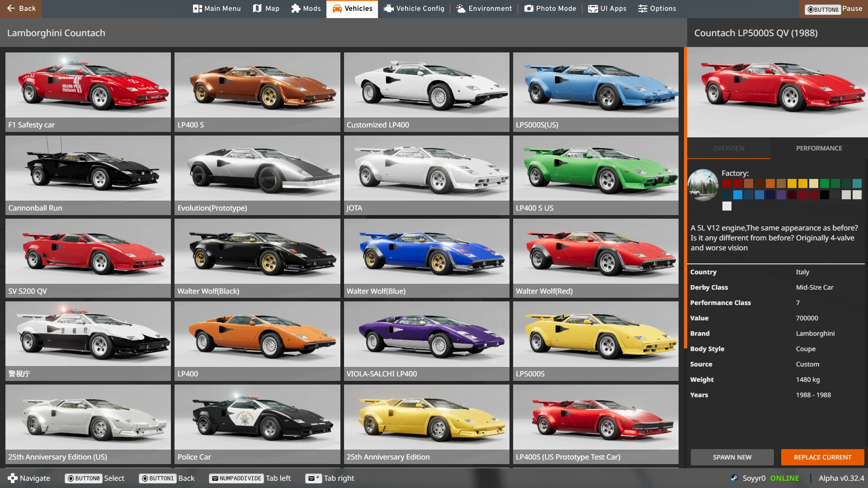Open UI Apps from the top bar
Viewport: 868px width, 488px height.
pos(607,9)
